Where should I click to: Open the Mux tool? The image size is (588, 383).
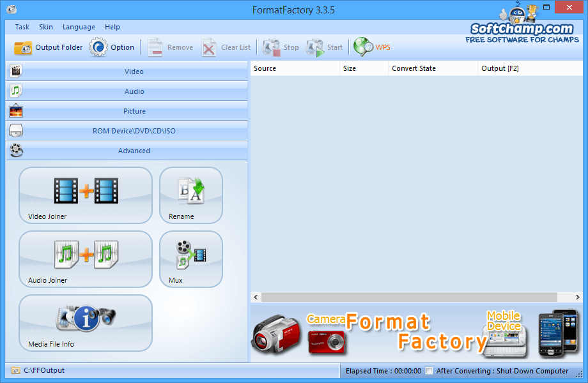(x=191, y=259)
